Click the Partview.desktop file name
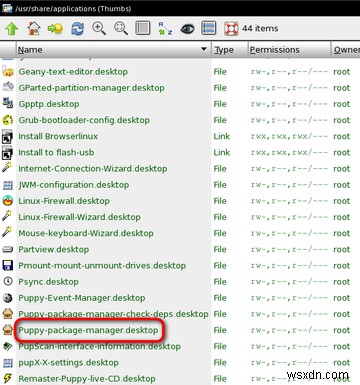The height and width of the screenshot is (385, 360). pyautogui.click(x=54, y=249)
